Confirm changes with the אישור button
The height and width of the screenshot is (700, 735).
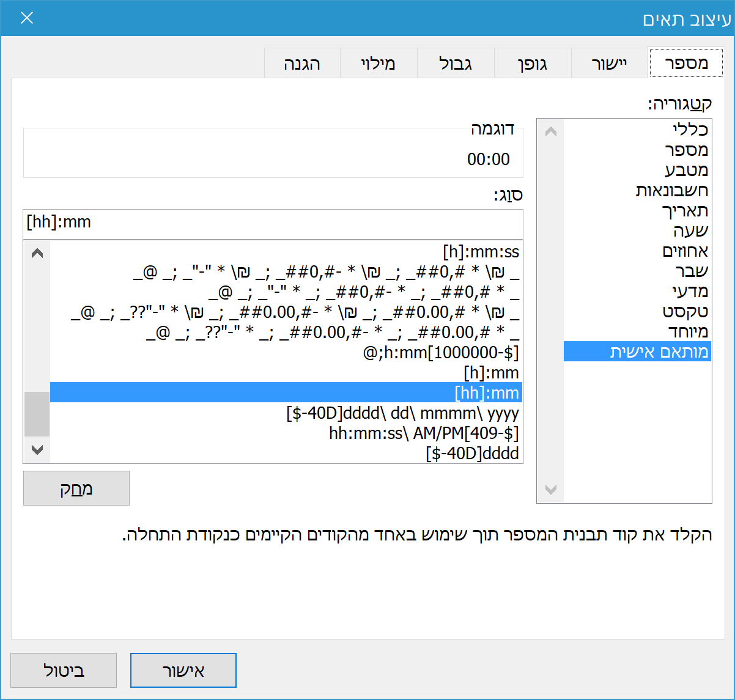click(x=183, y=670)
